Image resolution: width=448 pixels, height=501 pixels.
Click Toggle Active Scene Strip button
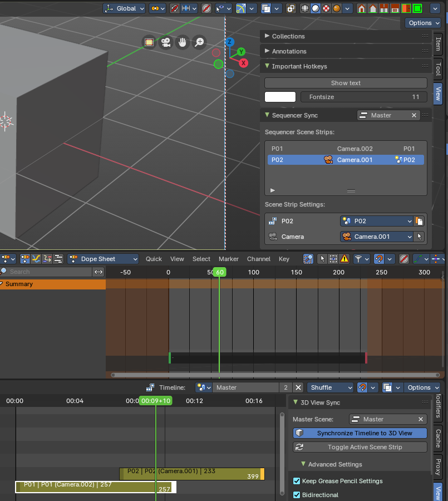(360, 447)
